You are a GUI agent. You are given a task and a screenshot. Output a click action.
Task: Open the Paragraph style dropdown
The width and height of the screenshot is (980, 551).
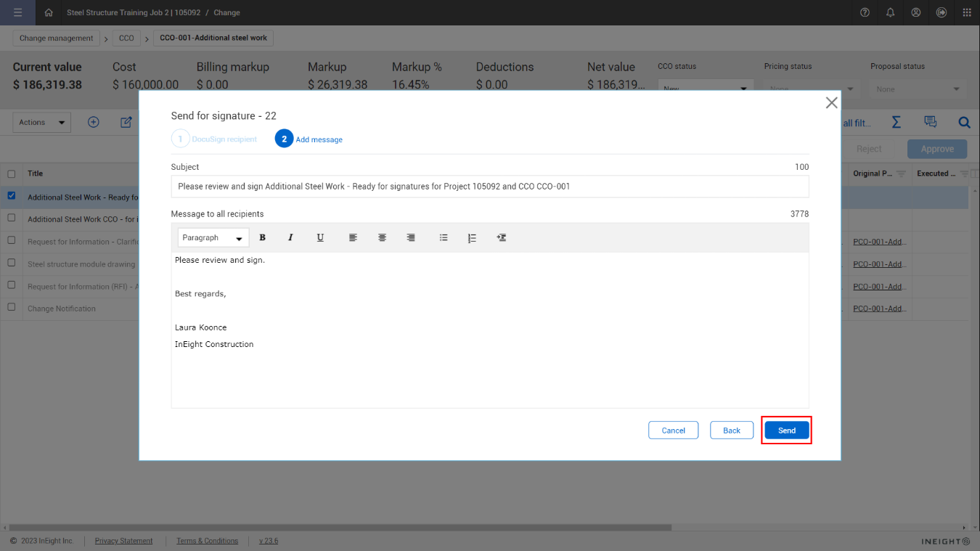213,237
